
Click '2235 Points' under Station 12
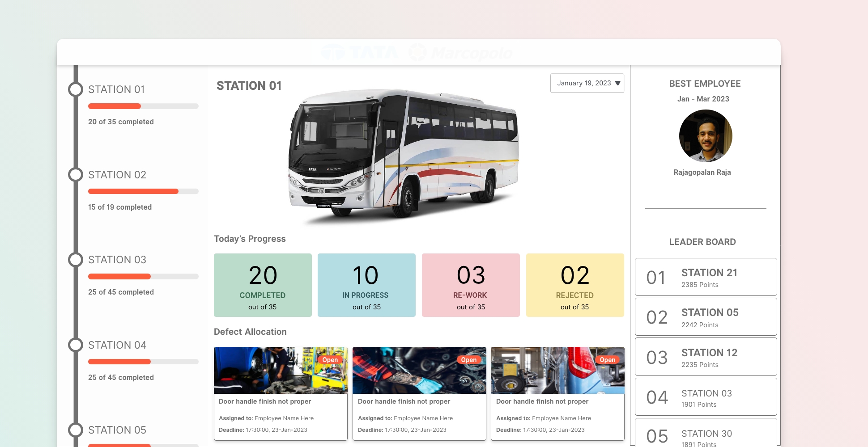click(700, 365)
